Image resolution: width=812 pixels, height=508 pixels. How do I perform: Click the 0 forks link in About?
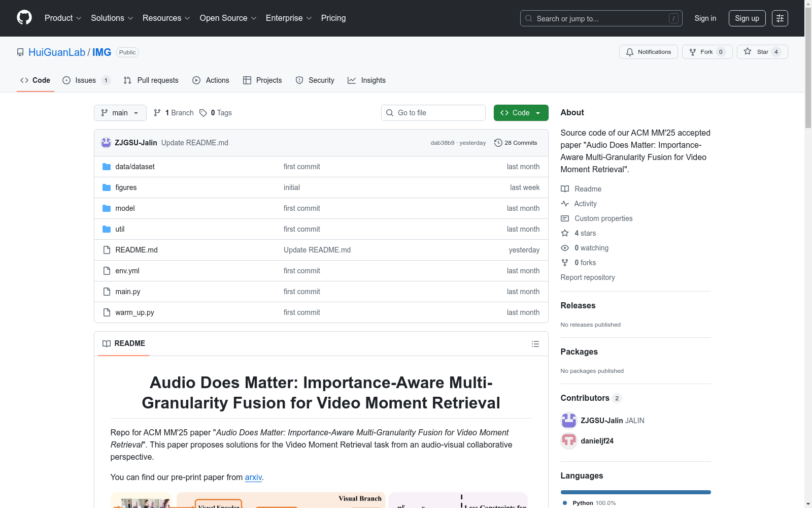[585, 263]
